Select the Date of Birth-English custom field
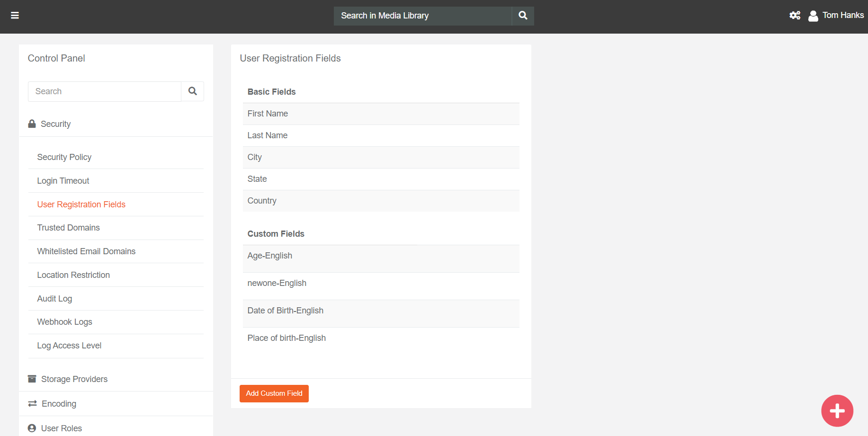Viewport: 868px width, 436px height. click(x=286, y=311)
